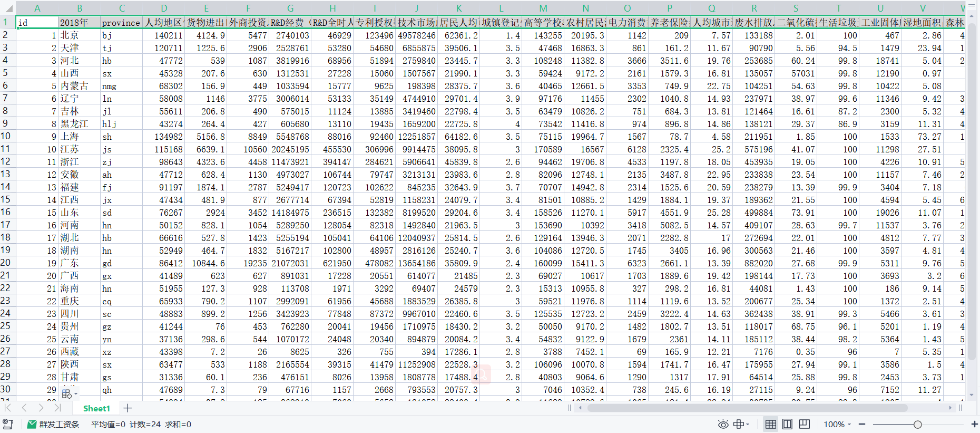Click the vertical scrollbar down arrow
Viewport: 980px width, 433px height.
972,394
